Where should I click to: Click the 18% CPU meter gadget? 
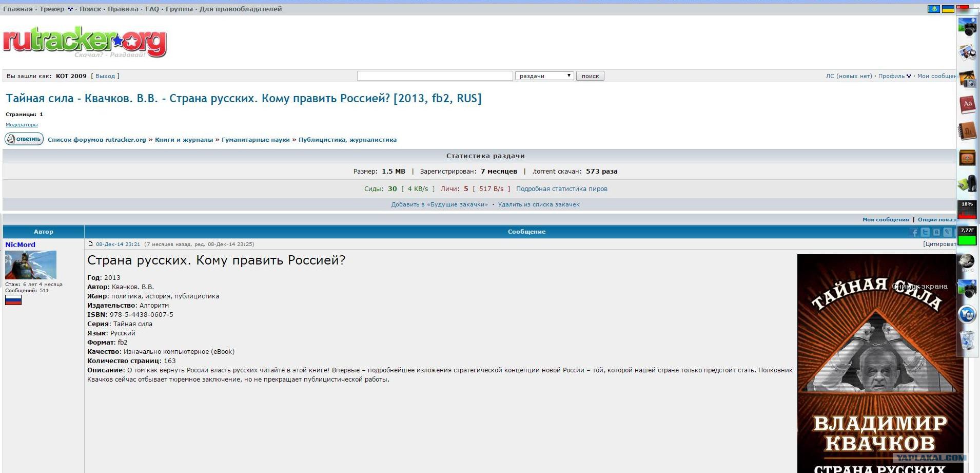[967, 210]
